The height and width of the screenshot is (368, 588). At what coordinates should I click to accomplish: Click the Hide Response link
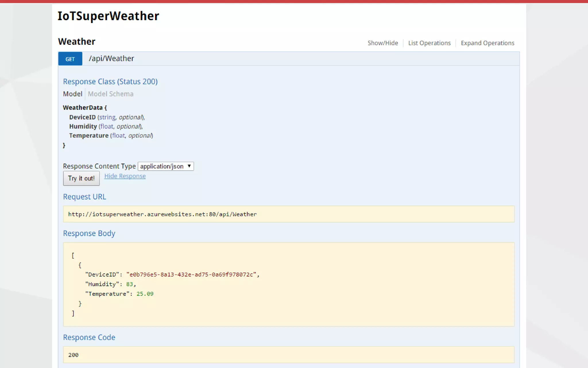click(125, 176)
